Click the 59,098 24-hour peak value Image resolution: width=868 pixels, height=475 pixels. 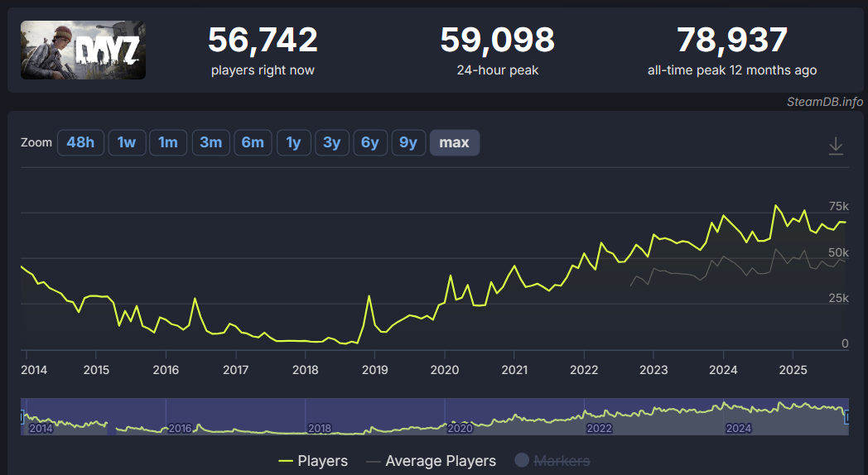tap(497, 40)
